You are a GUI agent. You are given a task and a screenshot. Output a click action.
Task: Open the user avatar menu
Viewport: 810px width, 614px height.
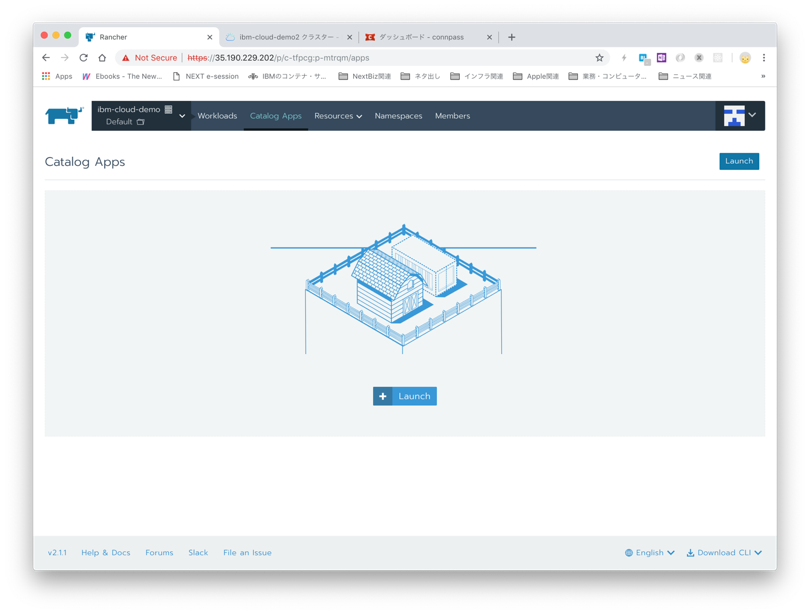pyautogui.click(x=739, y=116)
